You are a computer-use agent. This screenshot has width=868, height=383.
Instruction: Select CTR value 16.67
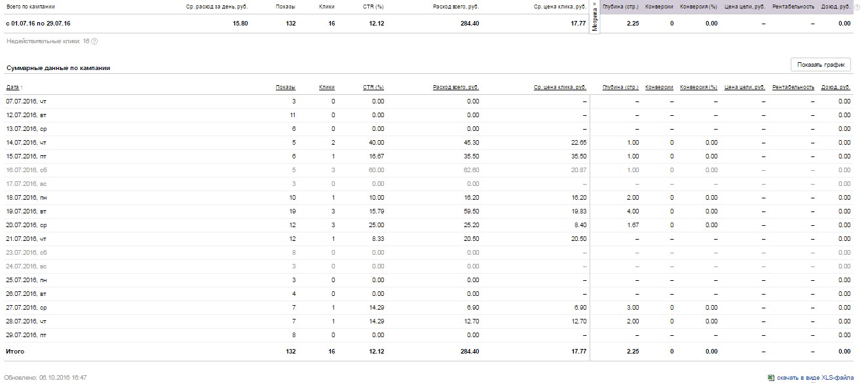pyautogui.click(x=377, y=156)
